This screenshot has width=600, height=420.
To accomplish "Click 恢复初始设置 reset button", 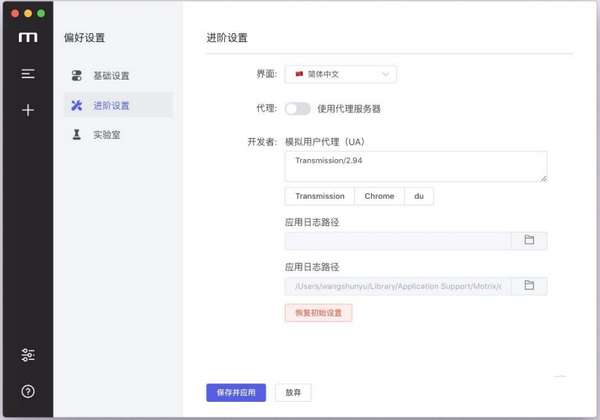I will 318,313.
